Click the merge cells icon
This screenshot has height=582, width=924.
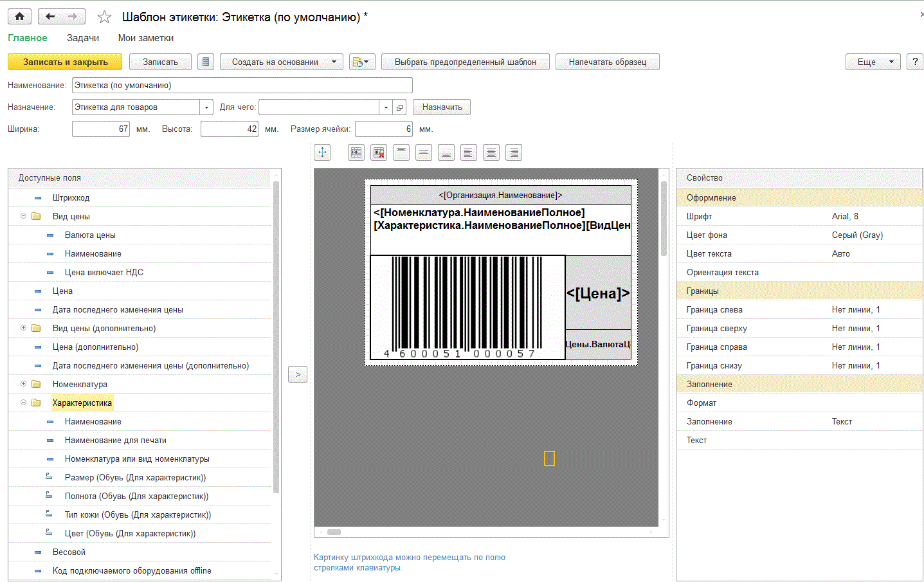tap(356, 152)
